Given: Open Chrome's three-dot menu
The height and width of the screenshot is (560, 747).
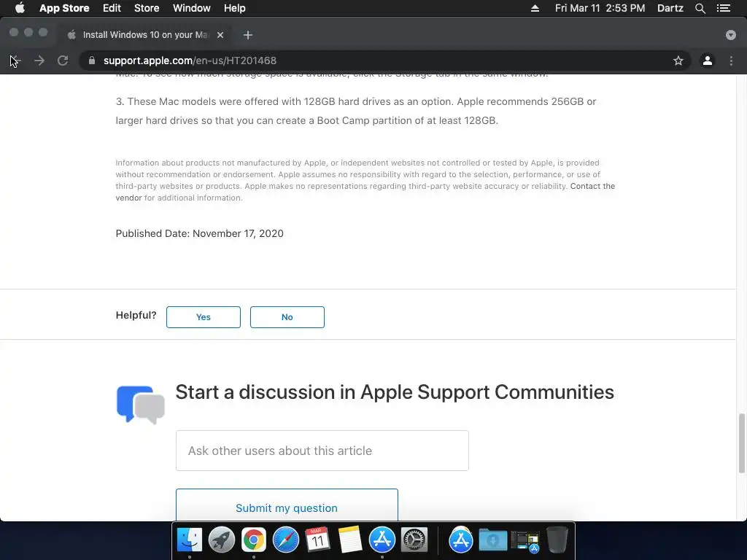Looking at the screenshot, I should coord(731,61).
